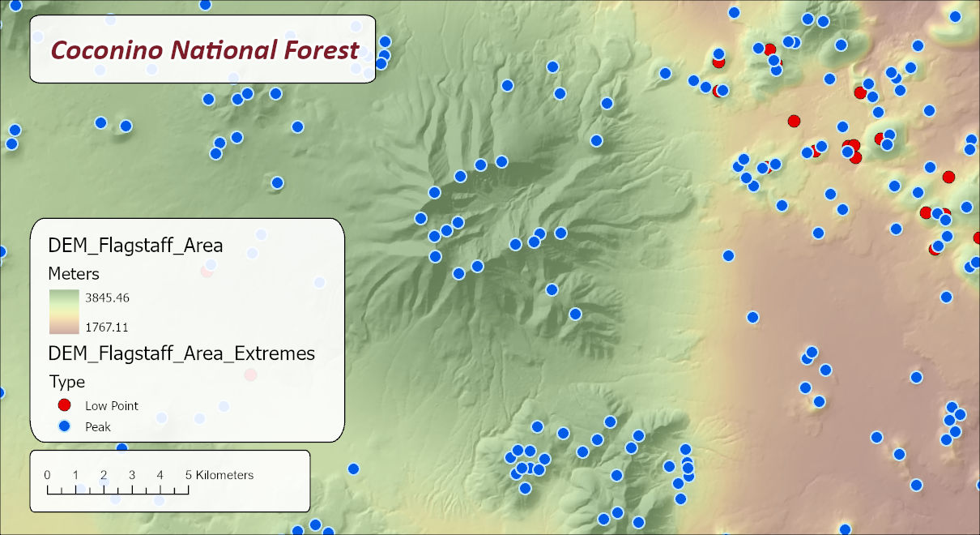980x535 pixels.
Task: Click the Coconino National Forest map title
Action: click(205, 50)
